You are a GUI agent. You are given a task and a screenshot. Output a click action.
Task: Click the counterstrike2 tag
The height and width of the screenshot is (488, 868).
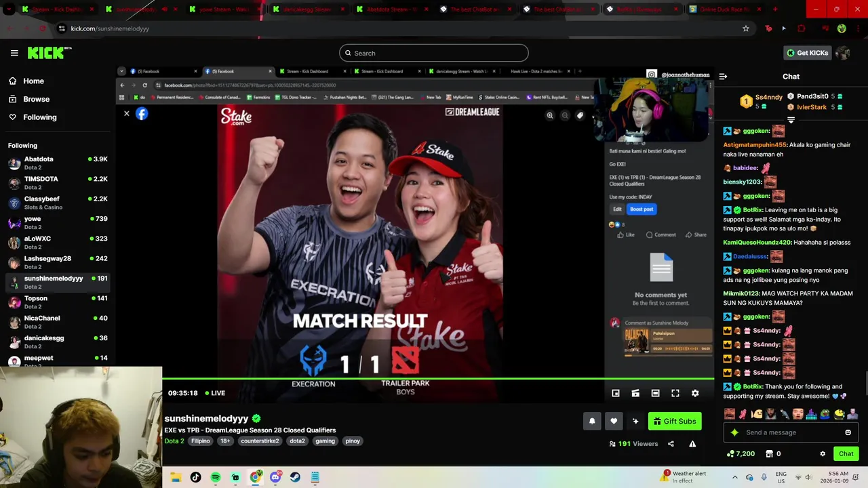click(x=260, y=441)
